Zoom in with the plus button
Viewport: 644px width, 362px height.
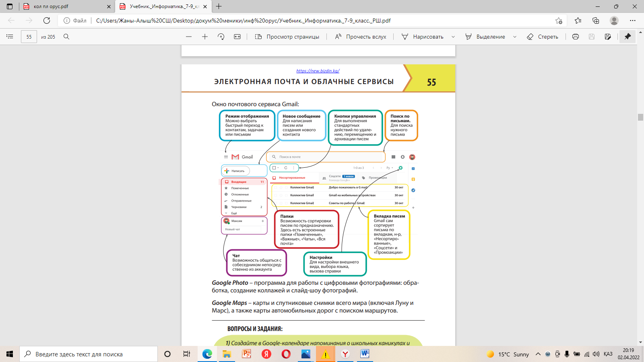[205, 37]
